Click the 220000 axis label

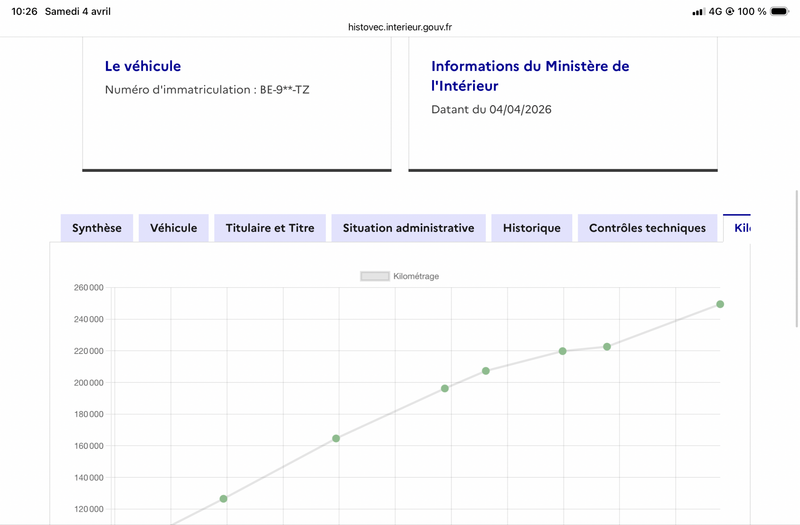click(89, 351)
